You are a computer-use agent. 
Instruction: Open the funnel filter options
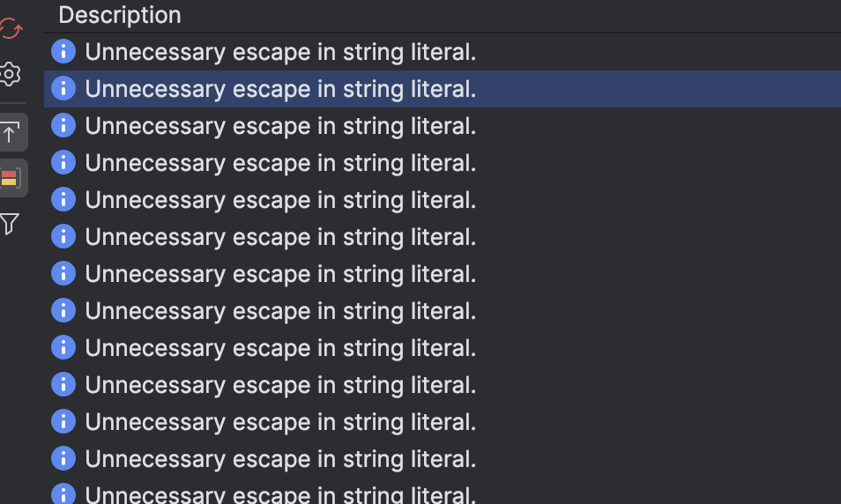(10, 224)
